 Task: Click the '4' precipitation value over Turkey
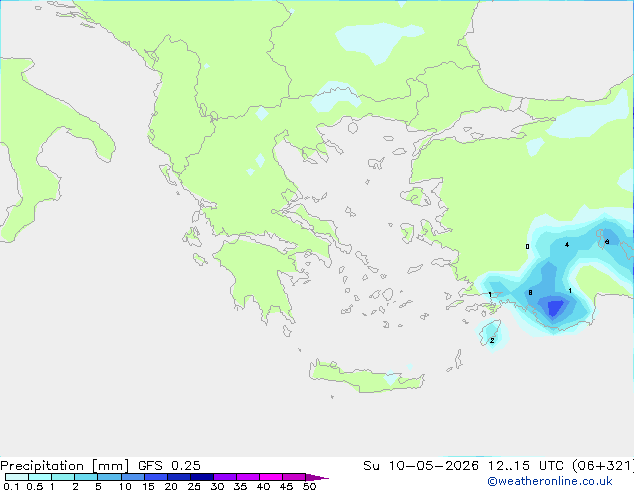click(x=567, y=245)
